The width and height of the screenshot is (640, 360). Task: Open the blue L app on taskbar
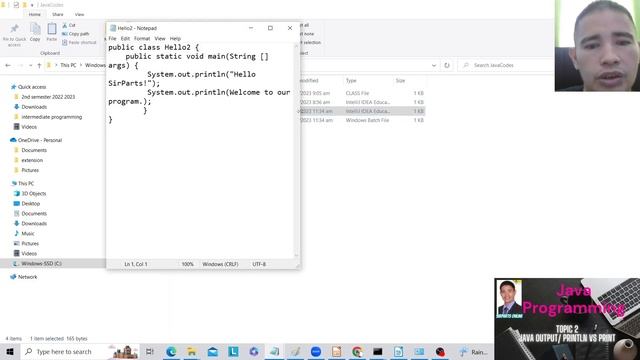[233, 351]
